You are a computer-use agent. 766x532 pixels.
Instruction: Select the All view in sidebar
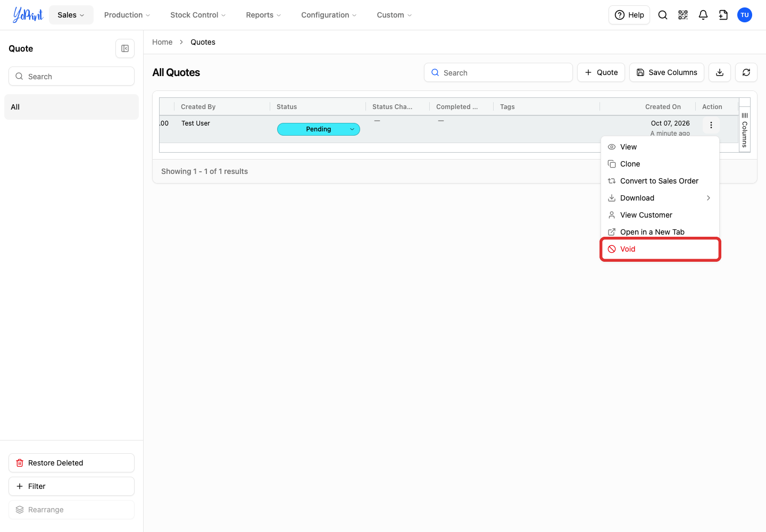point(71,107)
